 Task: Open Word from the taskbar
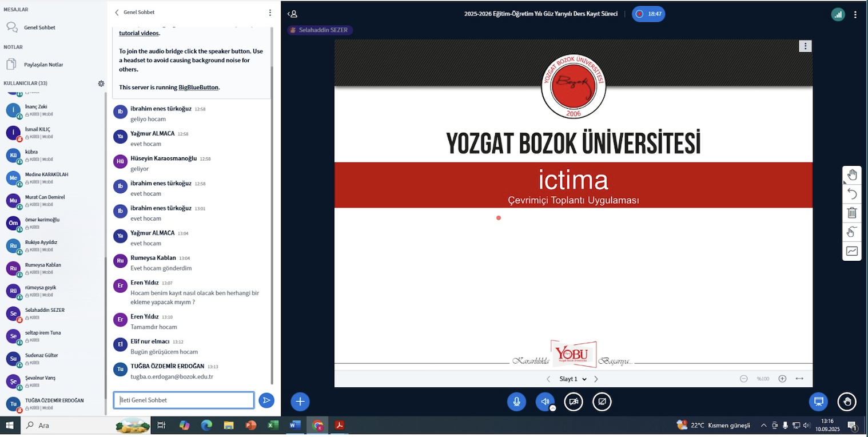295,426
